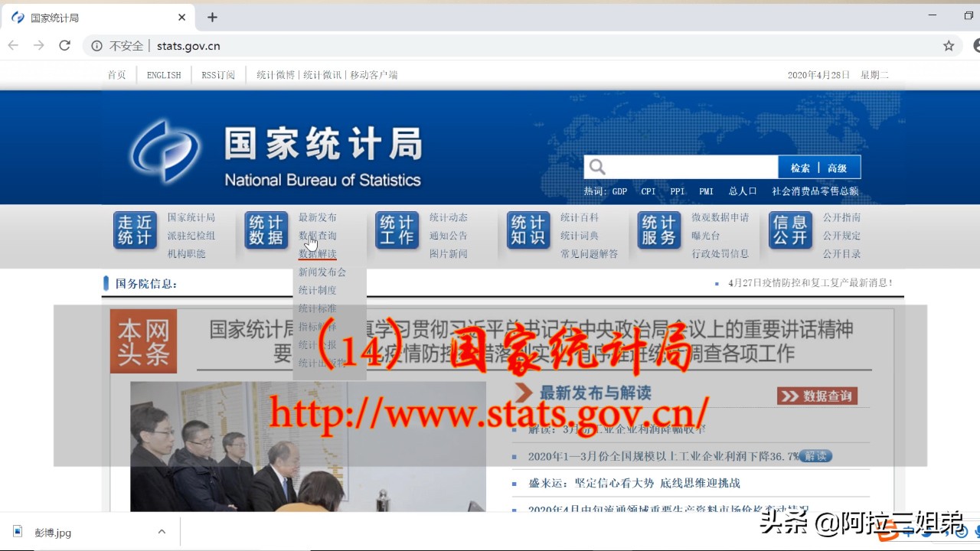Select the 统计工作 section icon
This screenshot has width=980, height=551.
397,230
